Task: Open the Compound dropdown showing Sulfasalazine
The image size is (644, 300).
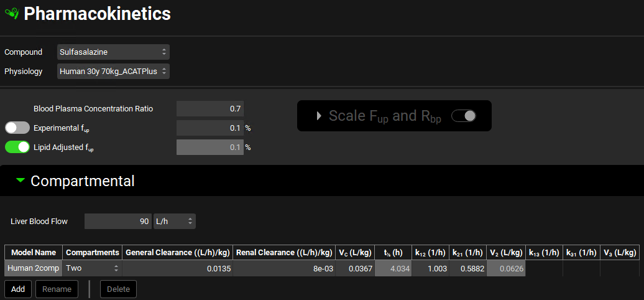Action: [x=113, y=52]
